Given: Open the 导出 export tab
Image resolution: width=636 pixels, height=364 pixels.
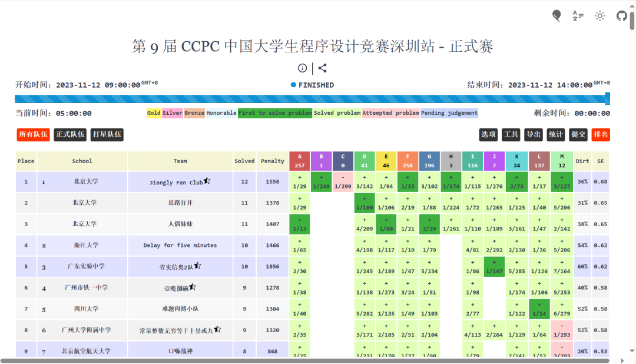Looking at the screenshot, I should [x=534, y=135].
